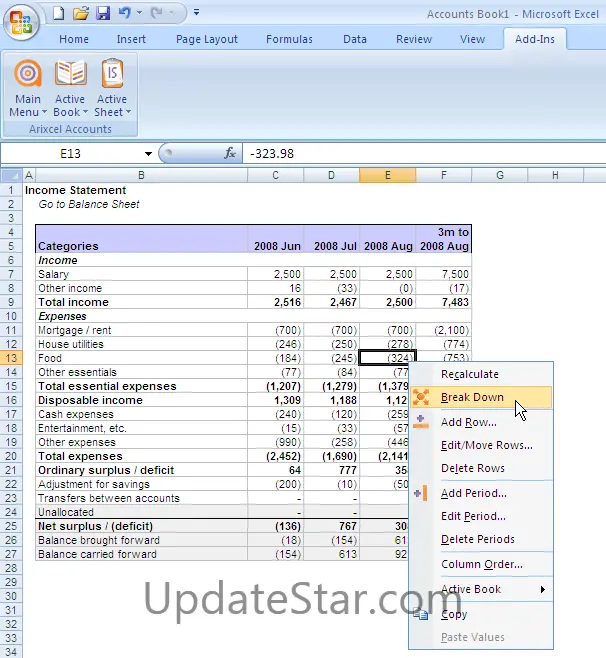
Task: Click the Add Period plus icon
Action: (x=421, y=493)
